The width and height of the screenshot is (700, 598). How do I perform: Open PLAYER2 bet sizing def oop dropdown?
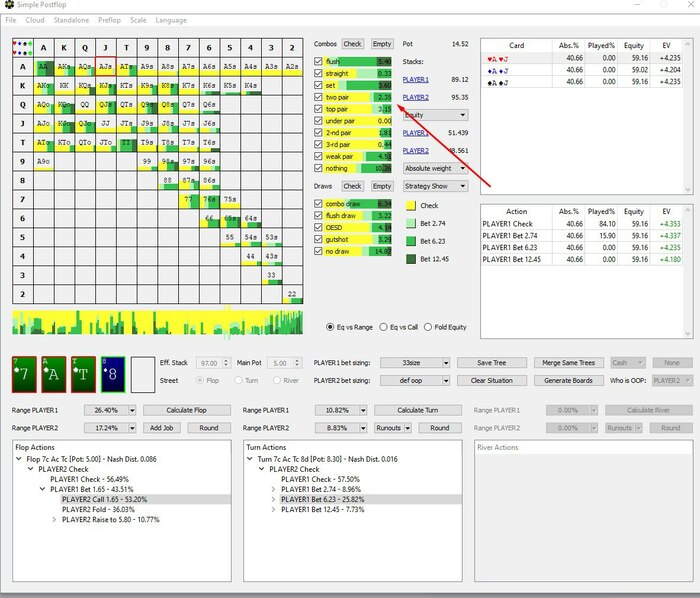point(415,381)
